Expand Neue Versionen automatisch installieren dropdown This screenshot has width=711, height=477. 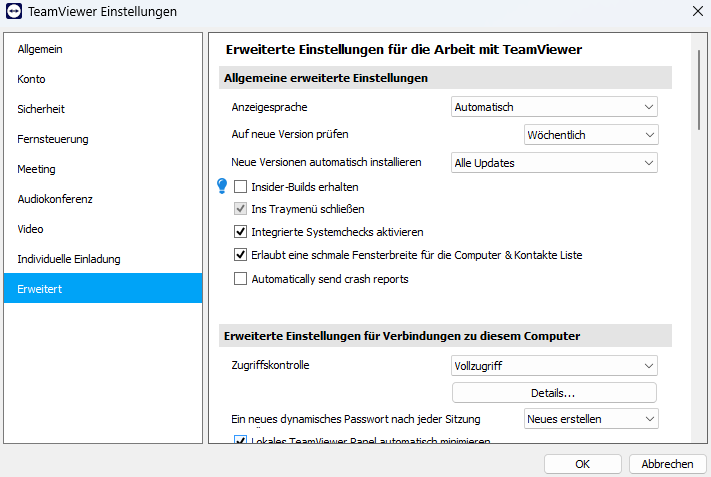[554, 163]
